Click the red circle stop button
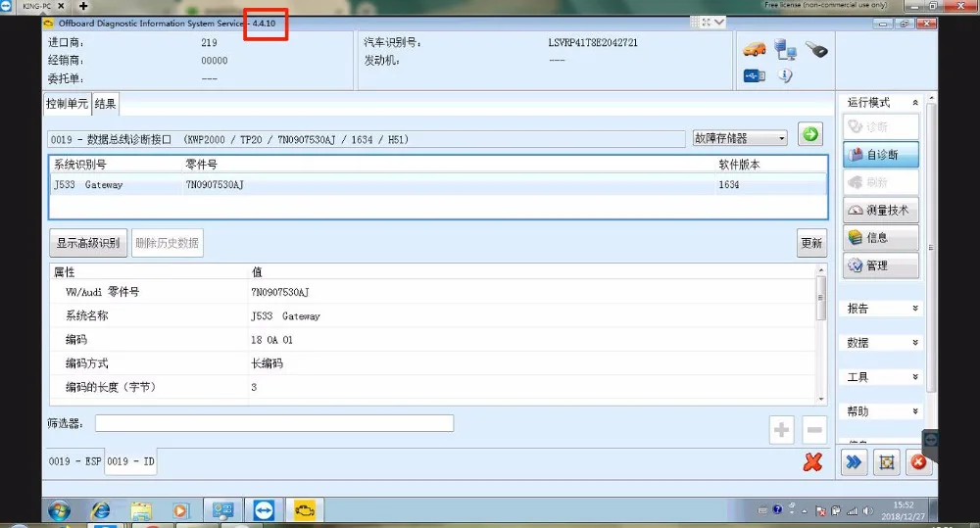This screenshot has width=980, height=528. pos(918,462)
